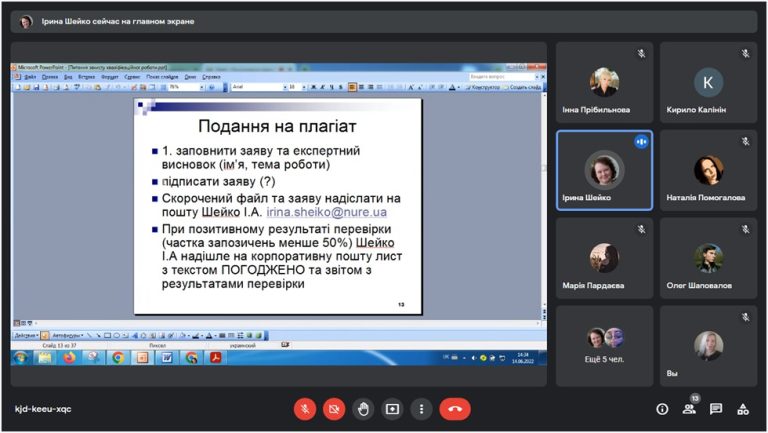Open Windows Explorer from the taskbar
This screenshot has height=433, width=768.
[x=45, y=358]
